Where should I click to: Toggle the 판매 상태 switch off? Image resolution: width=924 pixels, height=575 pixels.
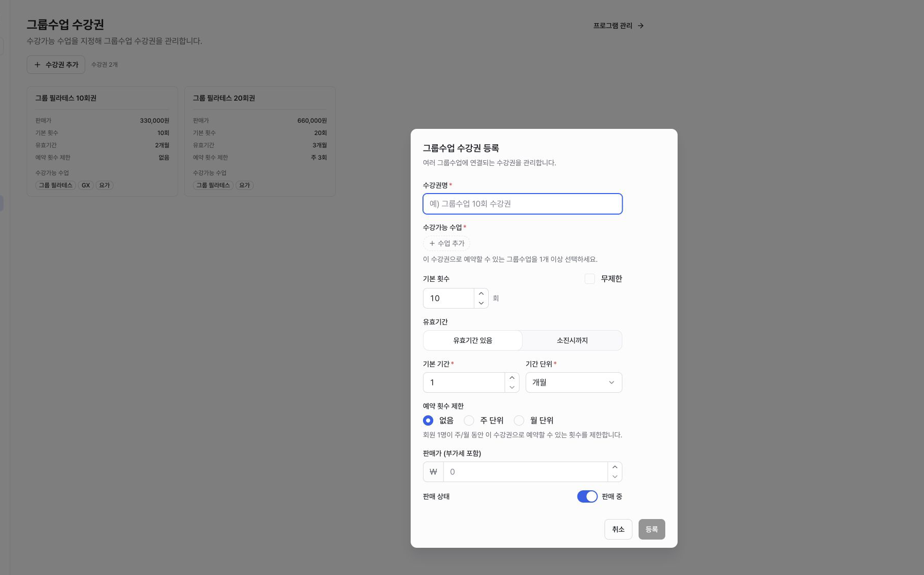(x=587, y=496)
